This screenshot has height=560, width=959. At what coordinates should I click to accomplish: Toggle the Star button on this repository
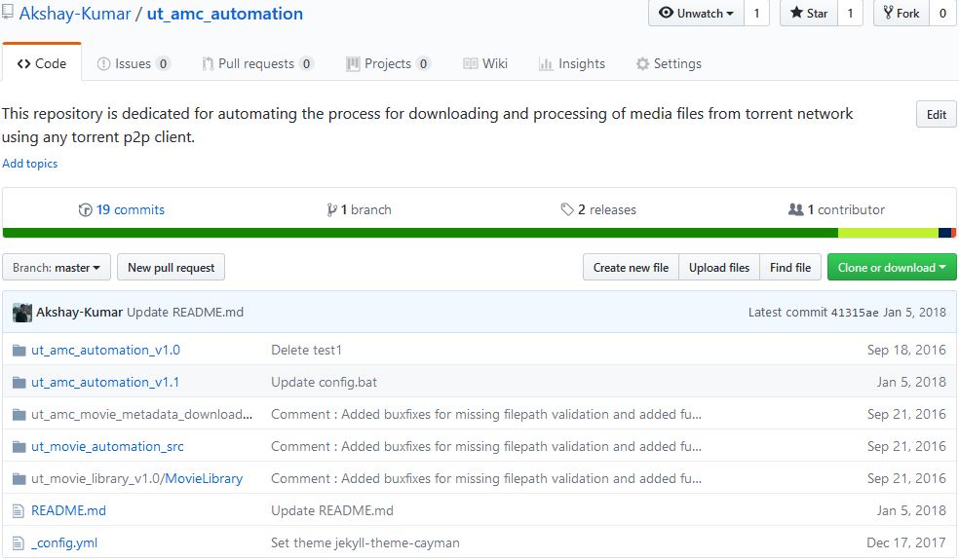click(809, 13)
